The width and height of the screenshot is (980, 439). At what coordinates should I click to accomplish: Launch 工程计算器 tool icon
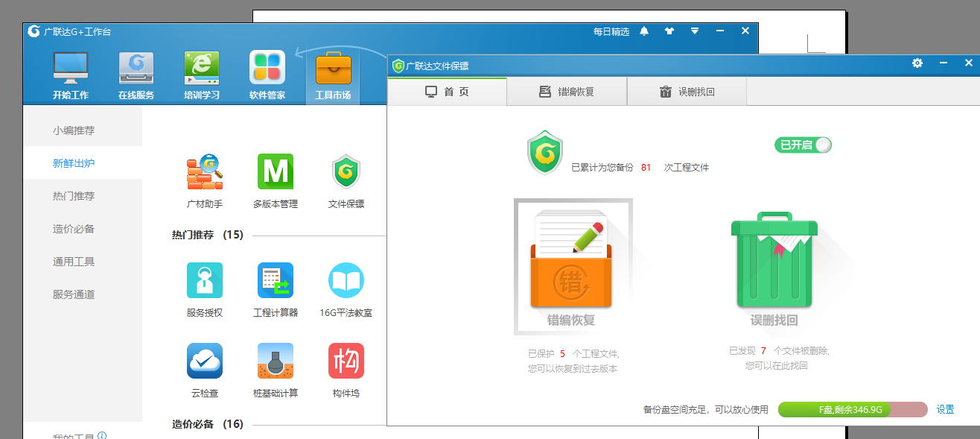point(276,281)
